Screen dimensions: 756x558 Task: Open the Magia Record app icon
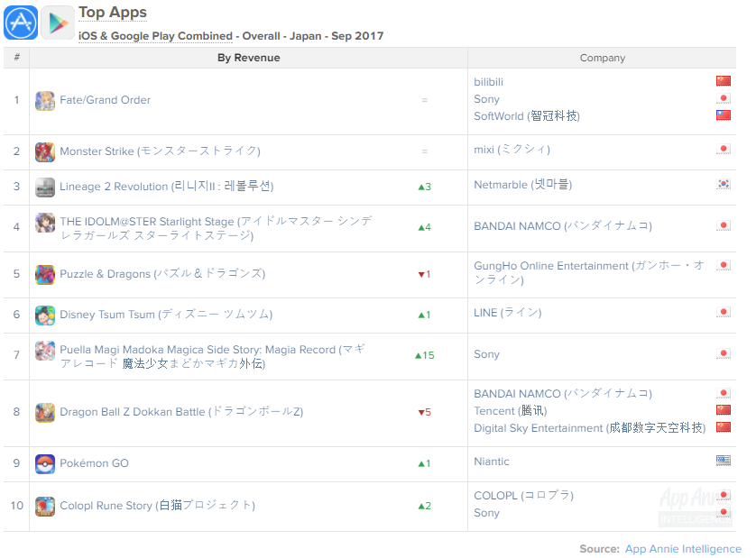pos(45,351)
